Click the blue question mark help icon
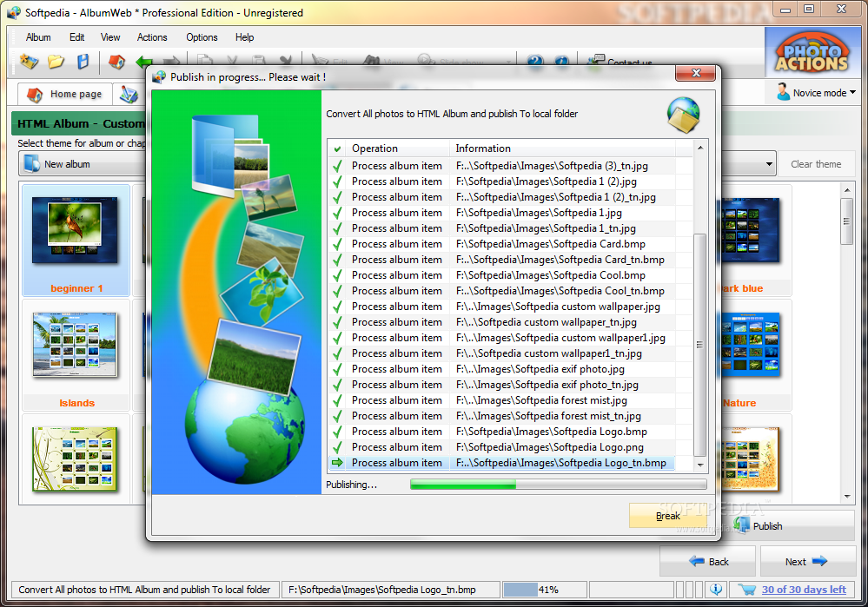The height and width of the screenshot is (607, 868). pos(534,61)
